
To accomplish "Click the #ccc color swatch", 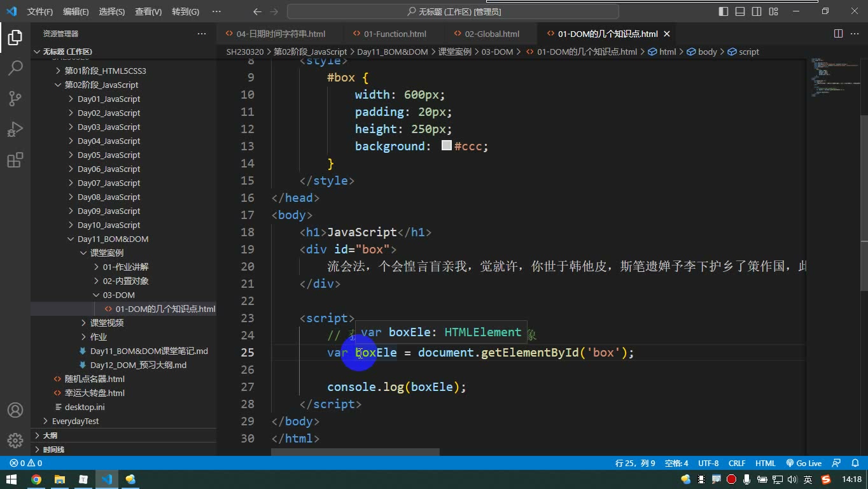I will [x=446, y=146].
